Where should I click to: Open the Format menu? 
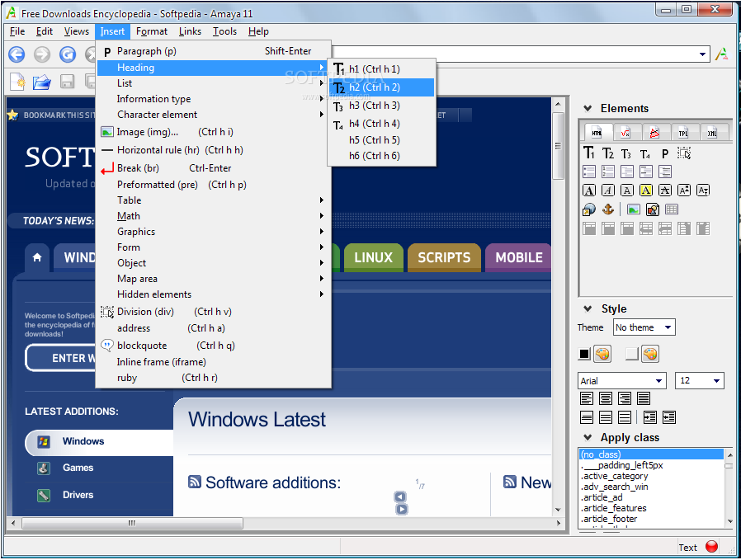pos(152,31)
